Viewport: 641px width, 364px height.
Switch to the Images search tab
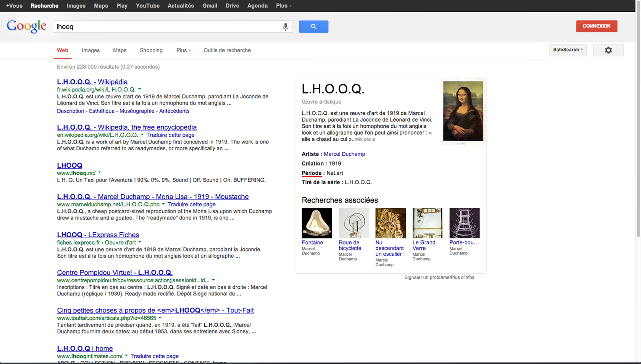pyautogui.click(x=90, y=50)
